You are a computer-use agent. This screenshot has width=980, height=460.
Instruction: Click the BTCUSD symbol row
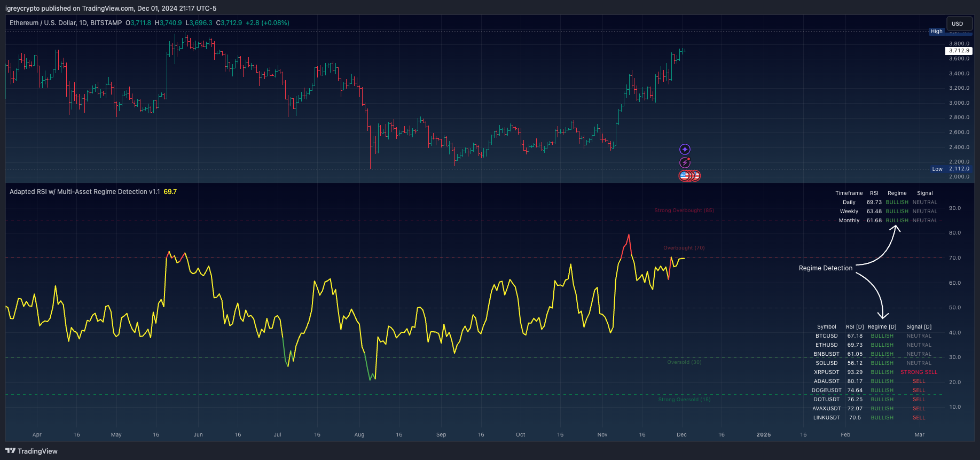click(827, 336)
